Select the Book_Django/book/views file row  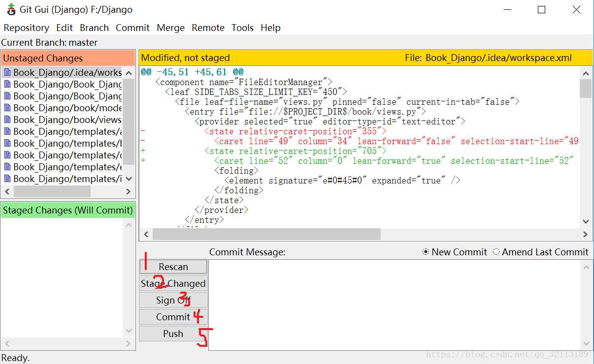pyautogui.click(x=62, y=120)
